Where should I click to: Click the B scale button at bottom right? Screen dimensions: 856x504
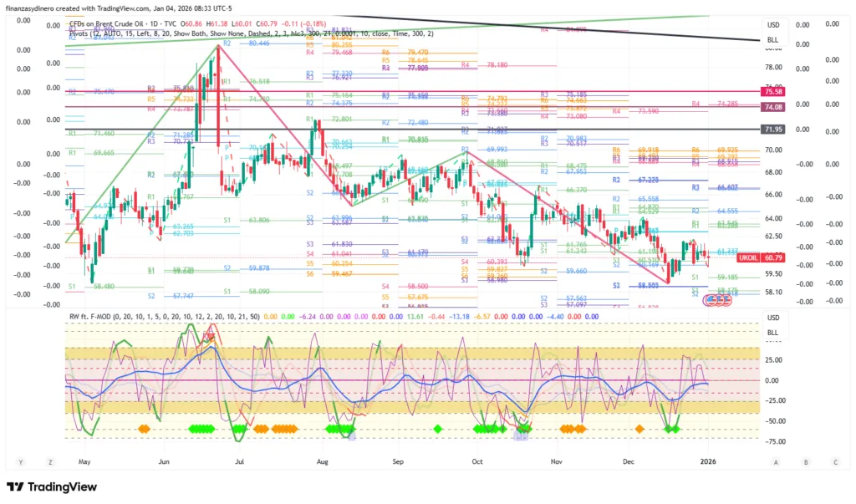(805, 462)
